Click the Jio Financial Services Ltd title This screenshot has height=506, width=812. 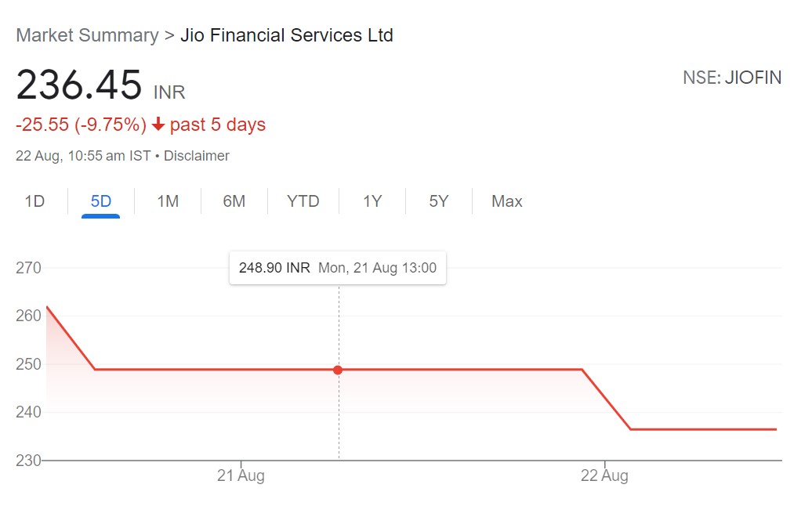(287, 35)
